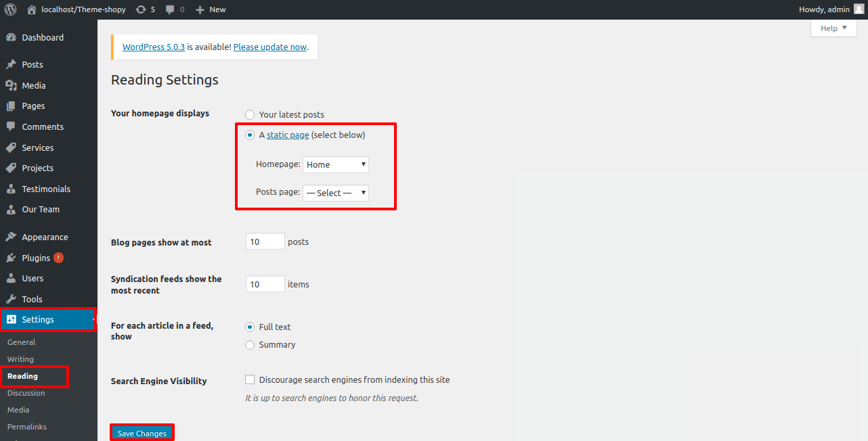Viewport: 868px width, 441px height.
Task: Click the comments bubble icon in admin bar
Action: point(171,9)
